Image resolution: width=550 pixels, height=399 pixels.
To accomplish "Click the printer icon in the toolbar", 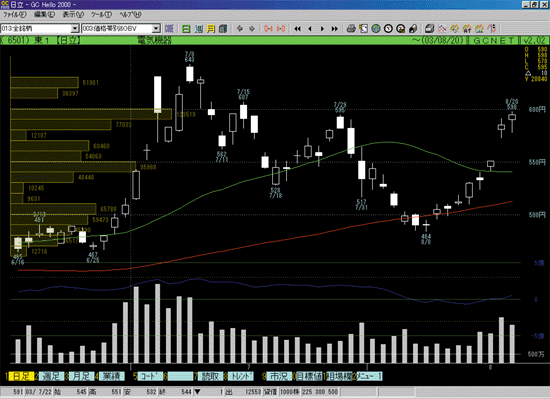I will click(x=351, y=29).
